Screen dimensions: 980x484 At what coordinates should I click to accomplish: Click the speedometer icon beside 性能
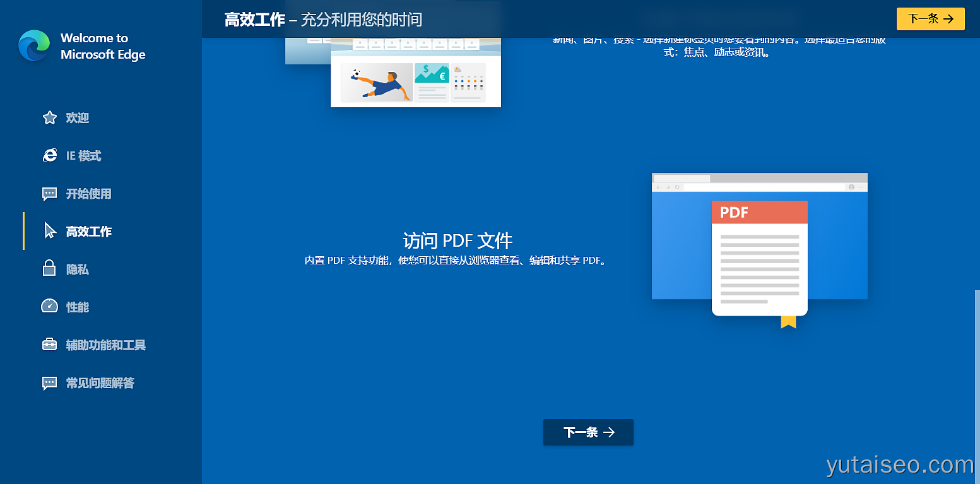(x=49, y=307)
